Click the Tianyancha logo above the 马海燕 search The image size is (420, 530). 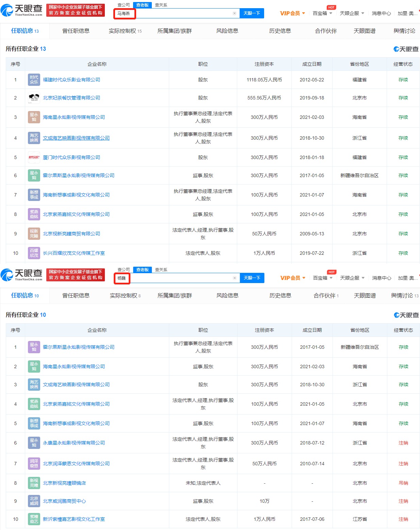21,10
